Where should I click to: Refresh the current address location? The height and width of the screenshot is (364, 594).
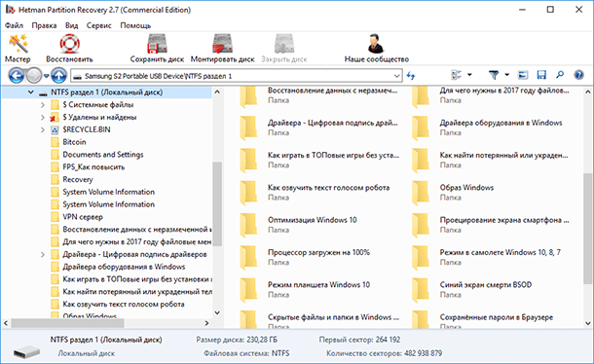411,76
